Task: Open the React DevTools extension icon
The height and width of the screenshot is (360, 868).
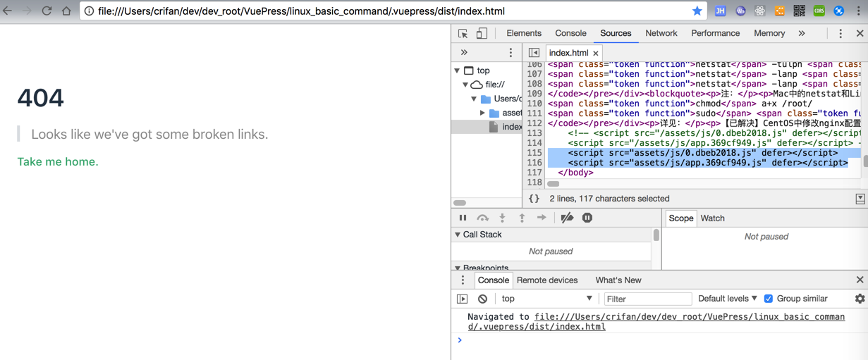Action: [x=759, y=11]
